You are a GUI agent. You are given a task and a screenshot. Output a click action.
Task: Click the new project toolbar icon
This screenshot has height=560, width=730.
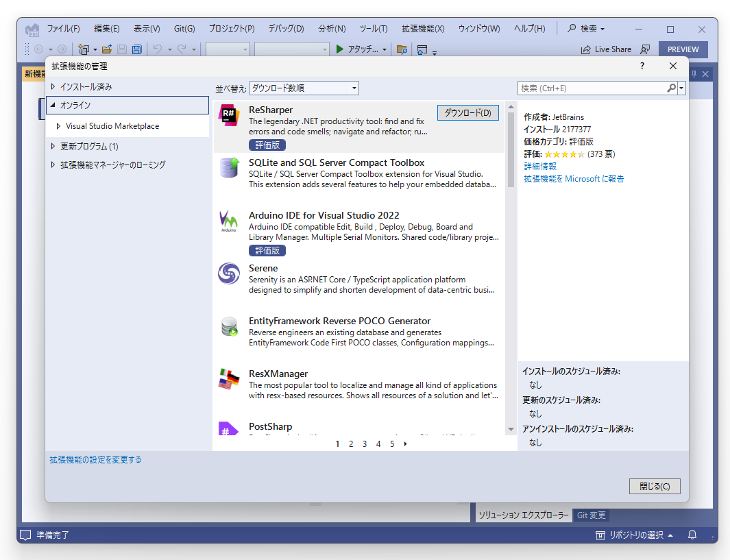coord(84,49)
